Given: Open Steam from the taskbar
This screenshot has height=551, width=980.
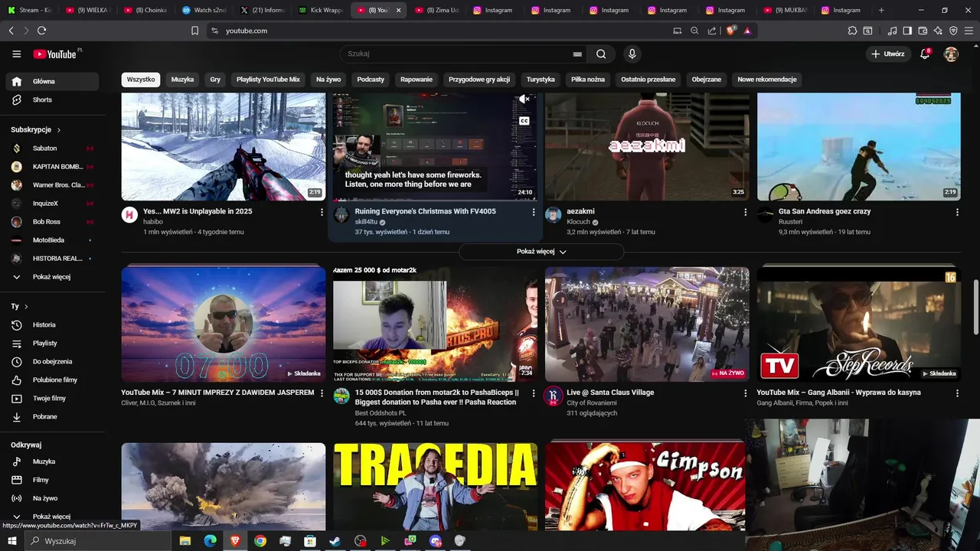Looking at the screenshot, I should click(x=335, y=541).
